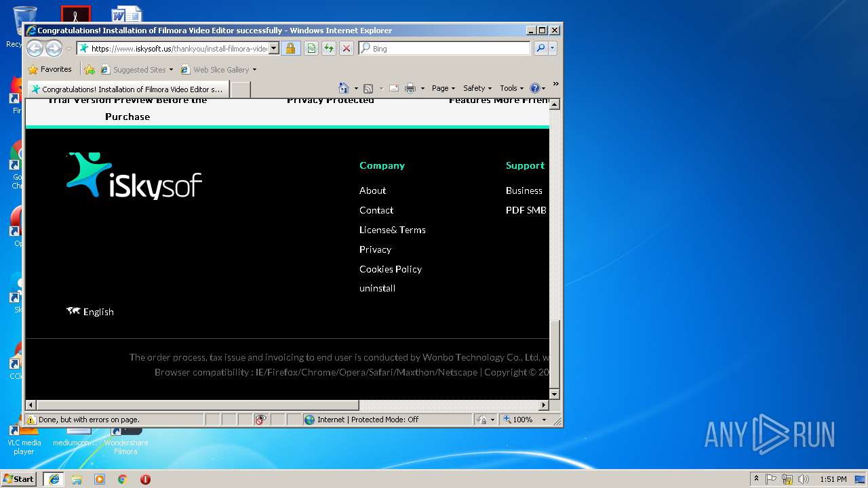
Task: Select the Congratulations Filmora tab
Action: click(x=127, y=89)
